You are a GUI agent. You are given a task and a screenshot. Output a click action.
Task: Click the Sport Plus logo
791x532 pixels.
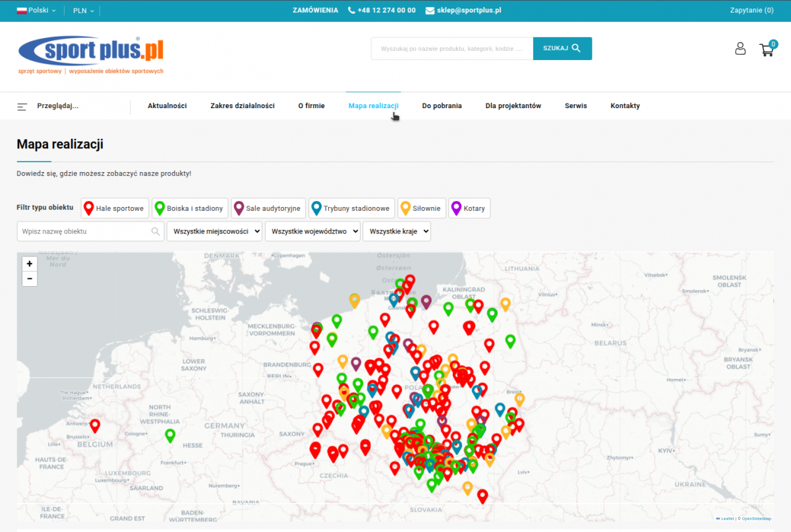tap(91, 55)
